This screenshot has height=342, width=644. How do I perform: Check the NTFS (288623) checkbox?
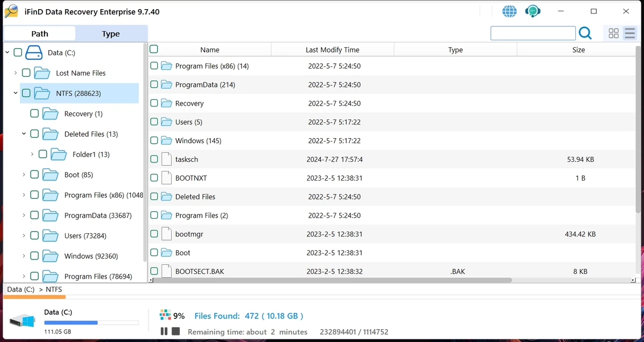coord(26,93)
